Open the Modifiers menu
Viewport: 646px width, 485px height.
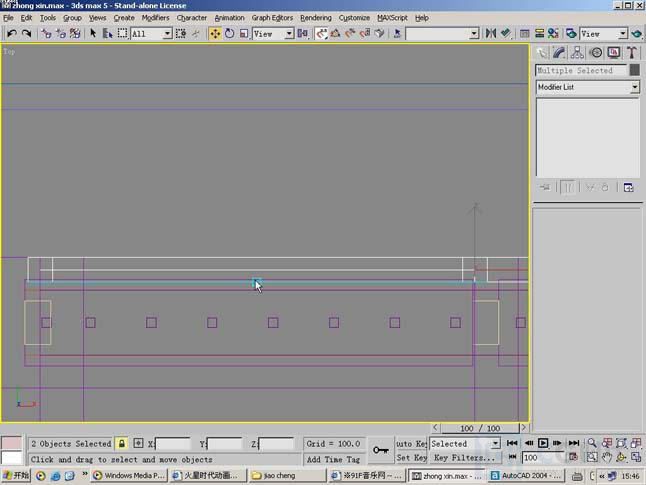tap(155, 18)
